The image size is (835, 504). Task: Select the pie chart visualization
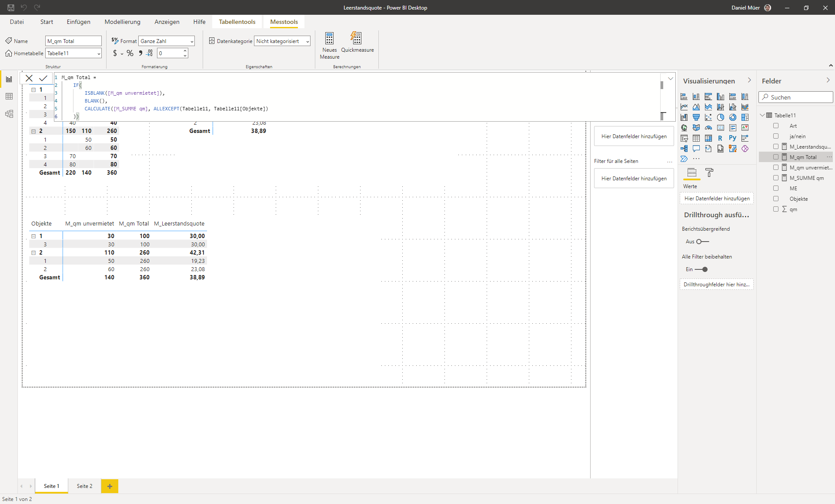[721, 117]
